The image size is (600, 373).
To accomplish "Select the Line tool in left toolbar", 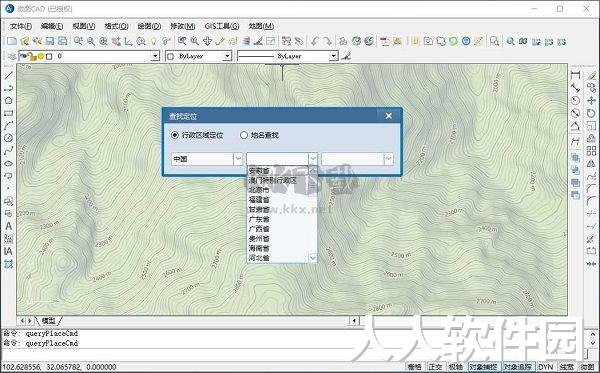I will click(x=8, y=75).
